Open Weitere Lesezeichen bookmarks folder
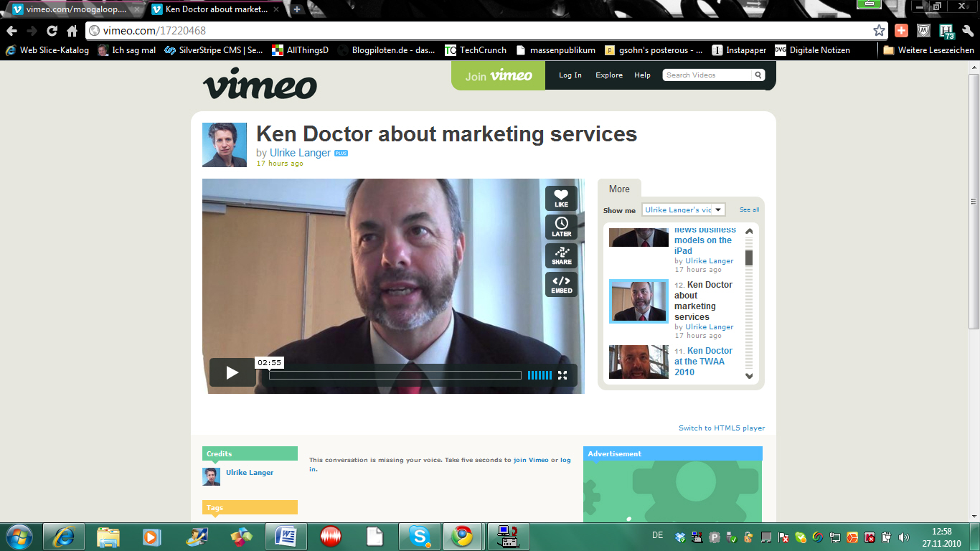Screen dimensions: 980x551 928,50
